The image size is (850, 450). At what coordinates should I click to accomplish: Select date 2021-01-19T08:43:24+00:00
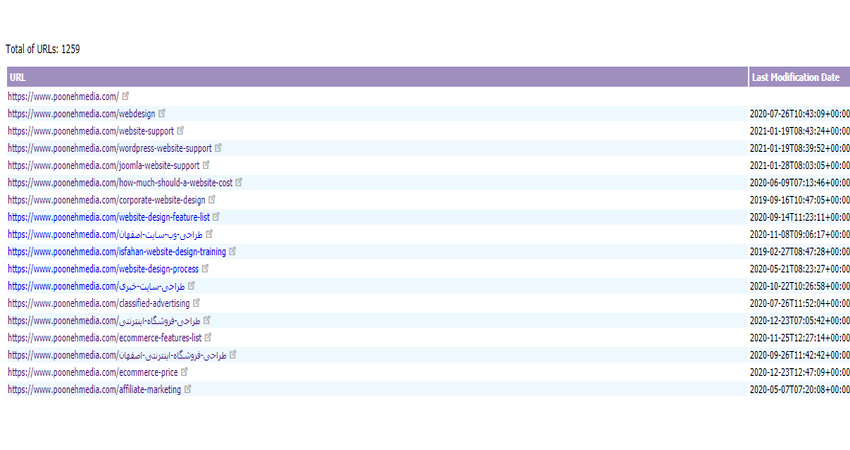tap(800, 131)
